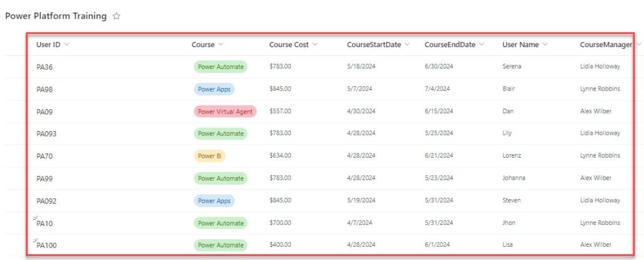Image resolution: width=644 pixels, height=260 pixels.
Task: Click the 5/7/2024 start date
Action: 359,89
